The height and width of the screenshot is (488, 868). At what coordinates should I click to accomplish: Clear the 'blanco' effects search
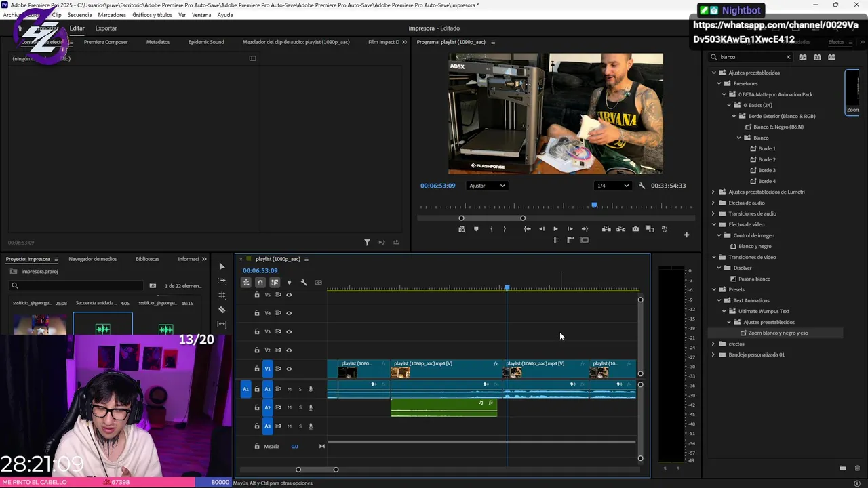788,57
